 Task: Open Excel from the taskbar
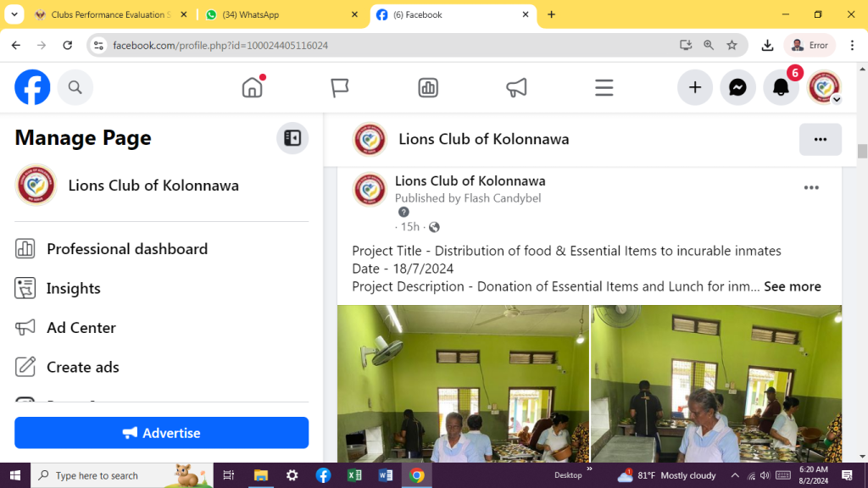[x=354, y=475]
